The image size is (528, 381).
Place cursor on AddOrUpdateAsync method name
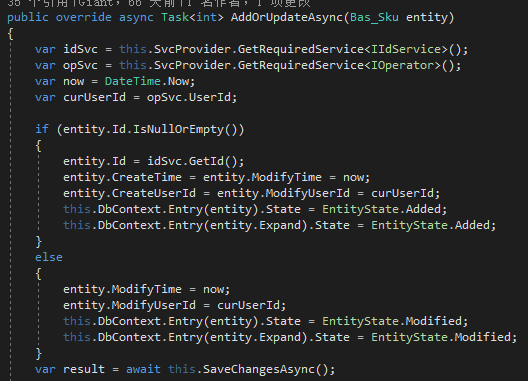click(287, 17)
